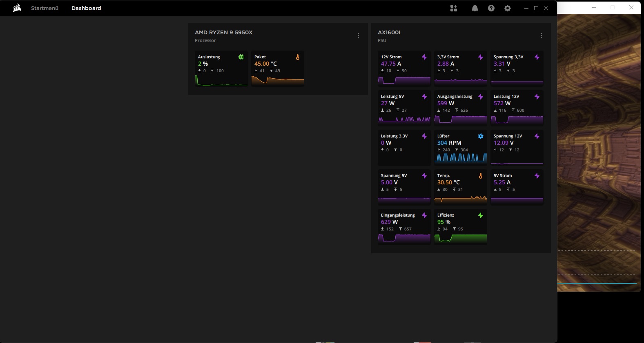Minimize the Corsair iCUE window
The width and height of the screenshot is (644, 343).
(x=526, y=8)
